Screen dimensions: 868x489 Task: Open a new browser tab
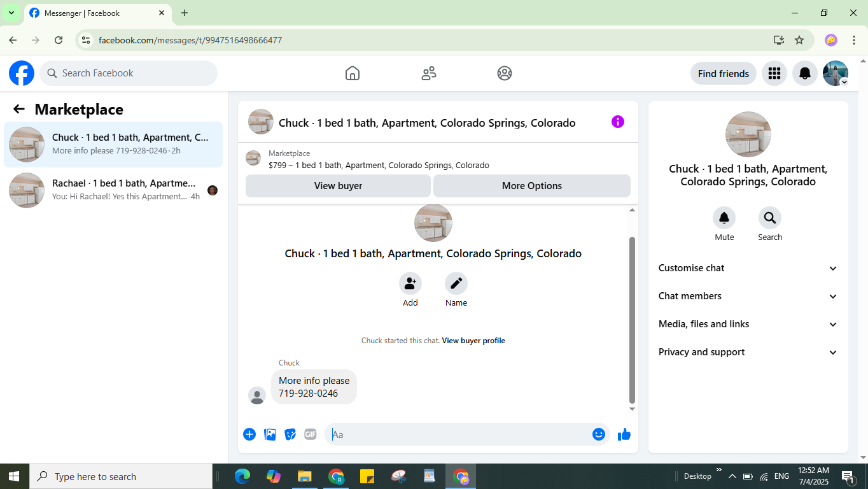coord(185,13)
